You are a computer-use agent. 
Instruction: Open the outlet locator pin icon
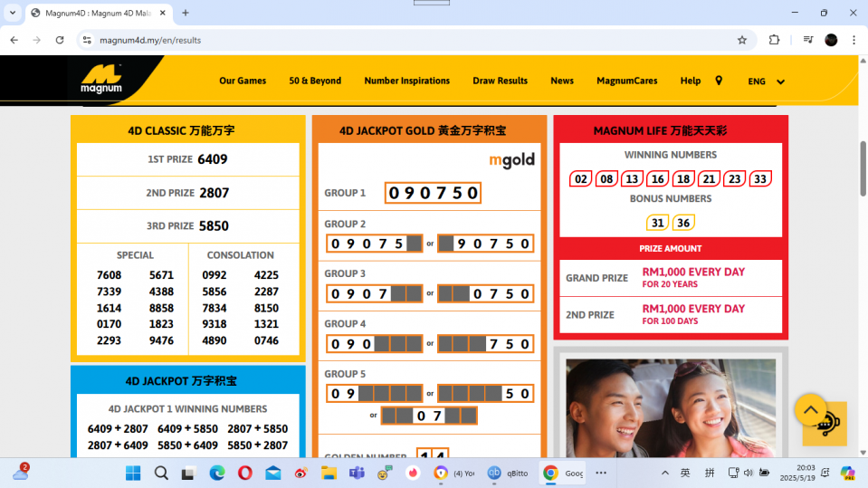[719, 81]
